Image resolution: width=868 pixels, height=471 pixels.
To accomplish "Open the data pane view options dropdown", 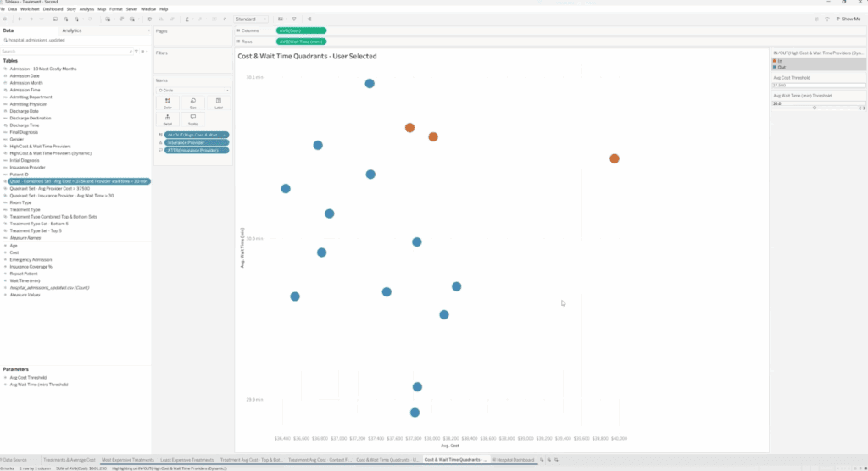I will click(x=143, y=51).
